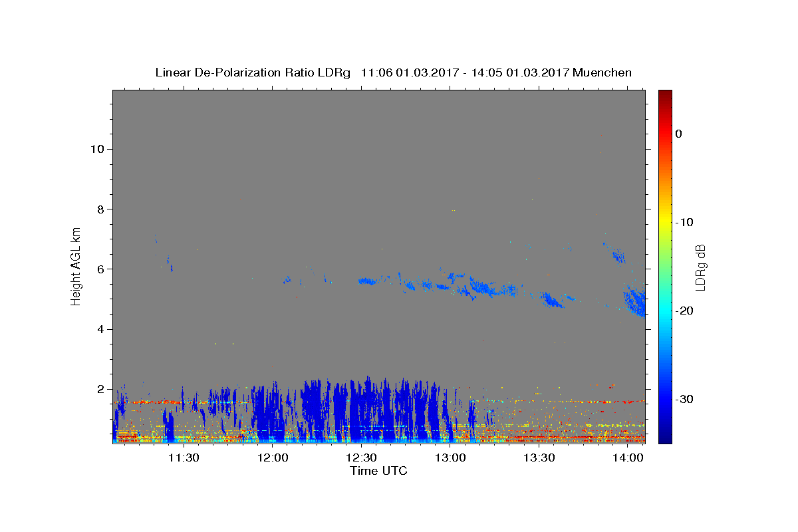Image resolution: width=798 pixels, height=532 pixels.
Task: Click the 13:00 time axis label
Action: coord(450,458)
